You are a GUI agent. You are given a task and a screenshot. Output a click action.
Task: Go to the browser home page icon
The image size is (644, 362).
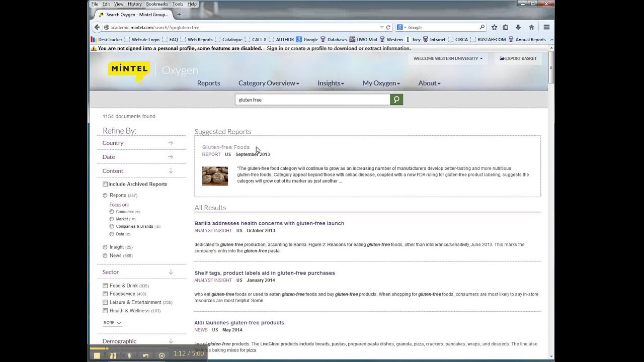click(x=531, y=27)
